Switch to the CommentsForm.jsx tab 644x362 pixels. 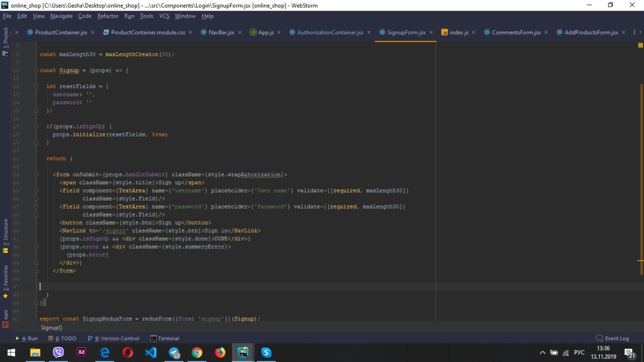[516, 32]
